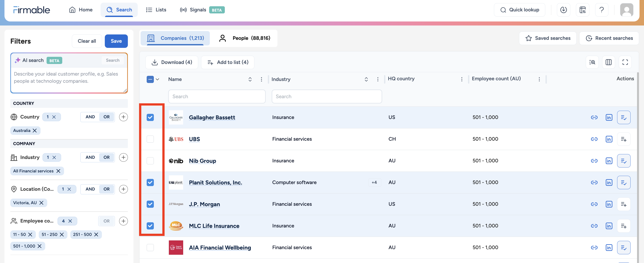Open website link for AIA Financial Wellbeing
This screenshot has width=644, height=263.
594,248
